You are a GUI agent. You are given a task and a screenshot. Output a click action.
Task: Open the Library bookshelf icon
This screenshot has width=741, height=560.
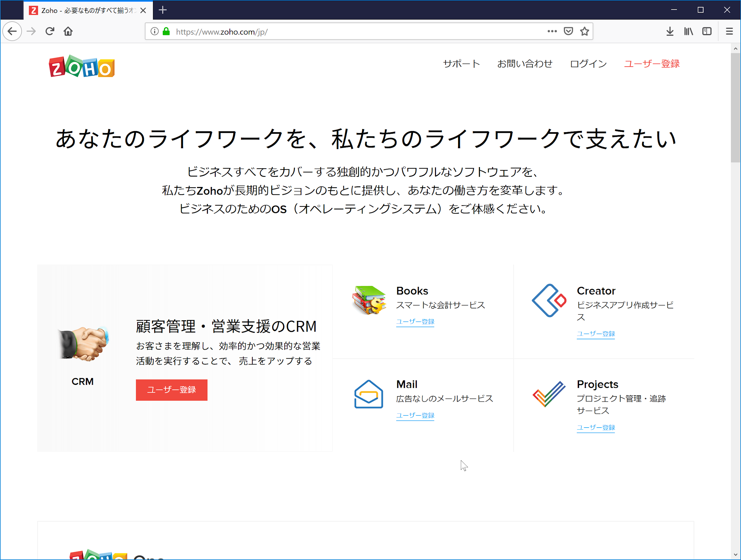coord(689,31)
